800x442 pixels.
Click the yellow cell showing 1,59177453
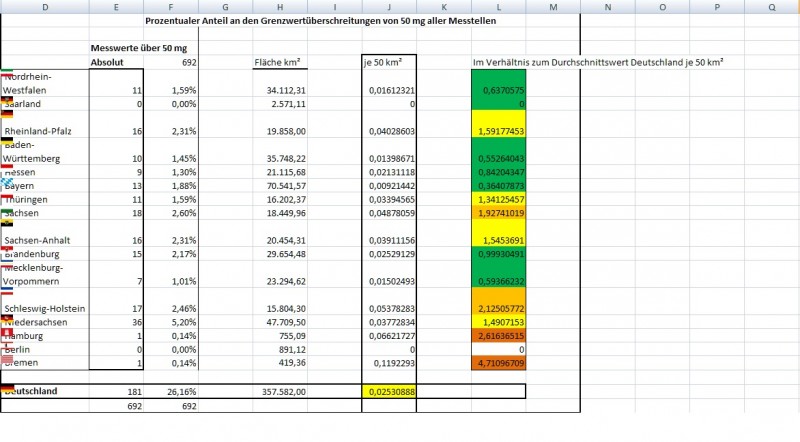click(x=498, y=130)
